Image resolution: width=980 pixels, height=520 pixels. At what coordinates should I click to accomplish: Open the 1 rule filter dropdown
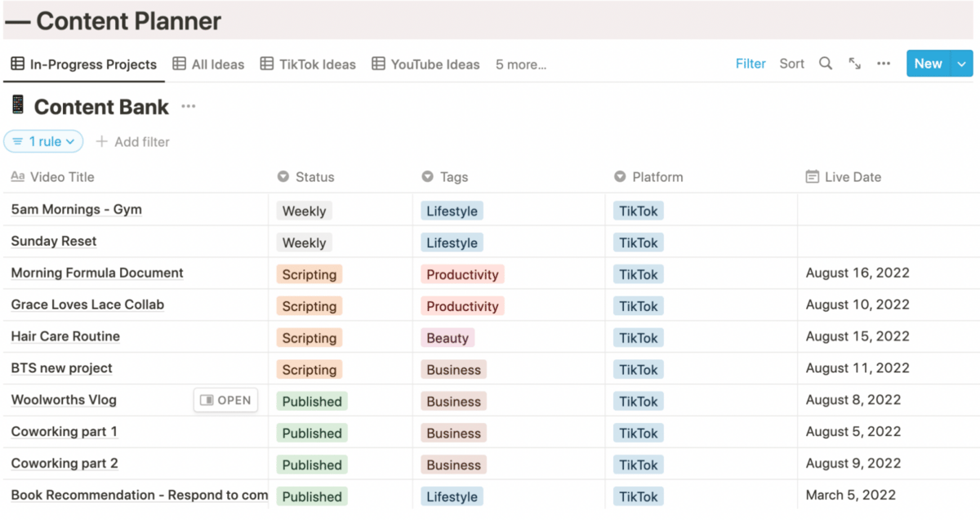tap(43, 141)
